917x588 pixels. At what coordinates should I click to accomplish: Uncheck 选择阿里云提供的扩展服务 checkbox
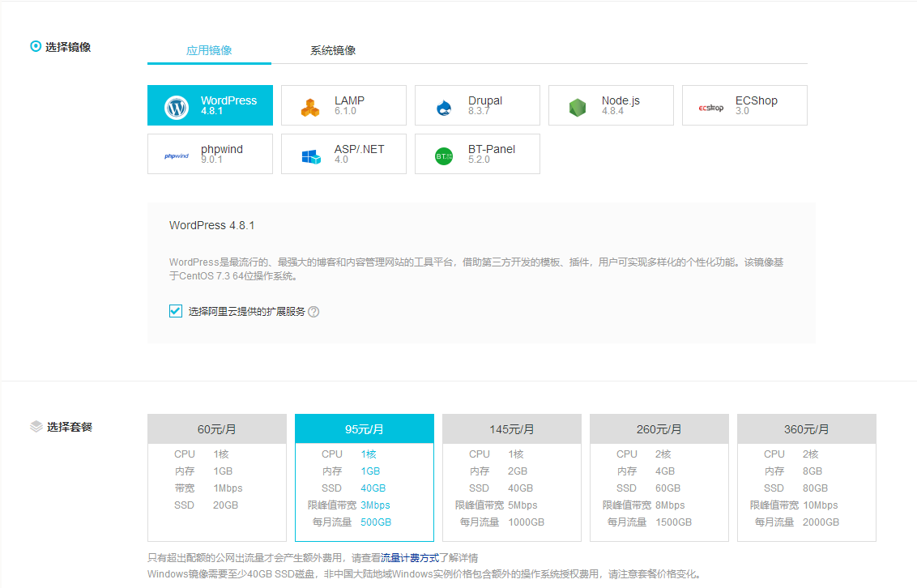(x=176, y=311)
